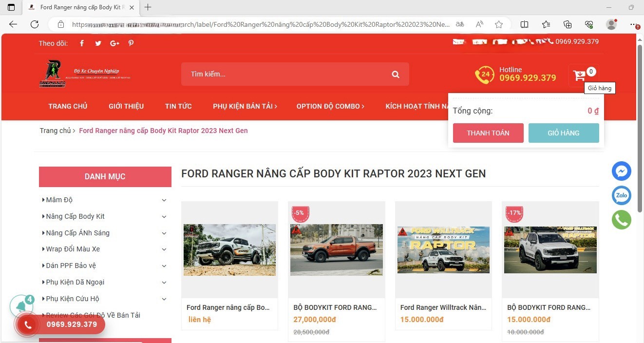Click the search magnifier icon
The height and width of the screenshot is (343, 644).
coord(396,75)
